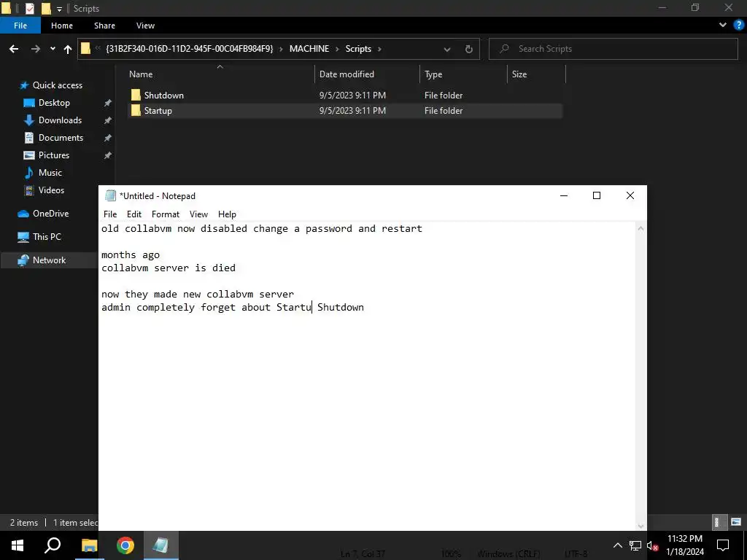Click the Back arrow in File Explorer
This screenshot has height=560, width=747.
tap(14, 49)
